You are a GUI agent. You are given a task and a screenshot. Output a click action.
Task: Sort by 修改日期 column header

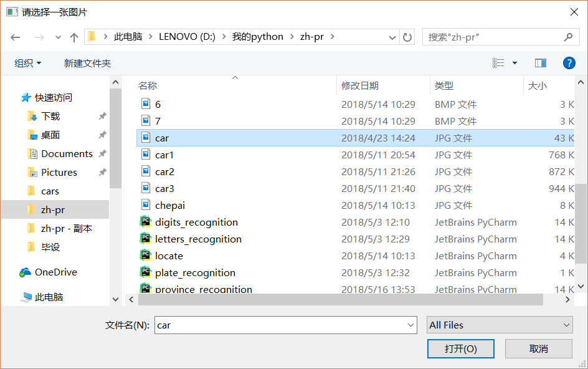pos(359,85)
